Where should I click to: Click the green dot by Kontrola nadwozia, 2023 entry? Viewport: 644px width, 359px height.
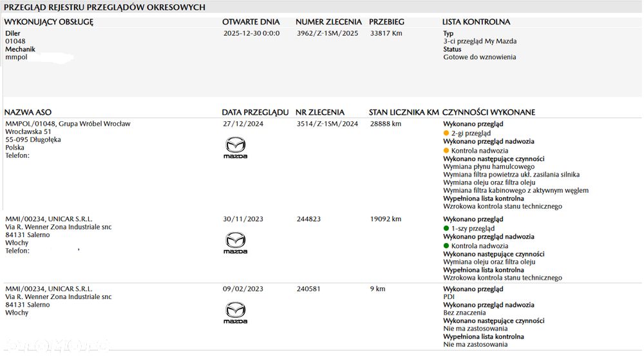tap(446, 246)
